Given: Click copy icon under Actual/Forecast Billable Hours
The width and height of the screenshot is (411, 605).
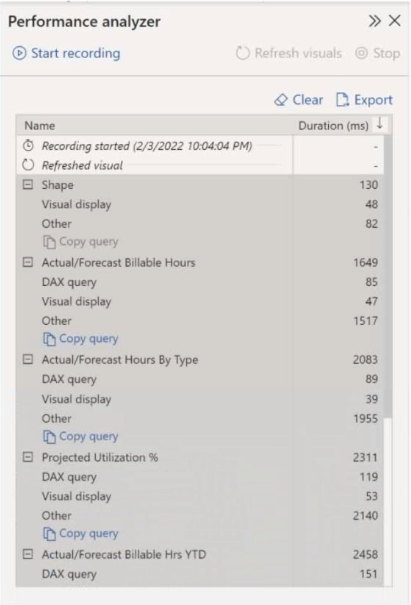Looking at the screenshot, I should 49,339.
